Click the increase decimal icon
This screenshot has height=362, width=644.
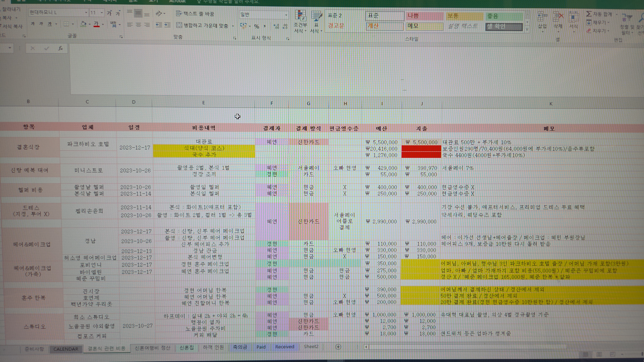pyautogui.click(x=277, y=26)
